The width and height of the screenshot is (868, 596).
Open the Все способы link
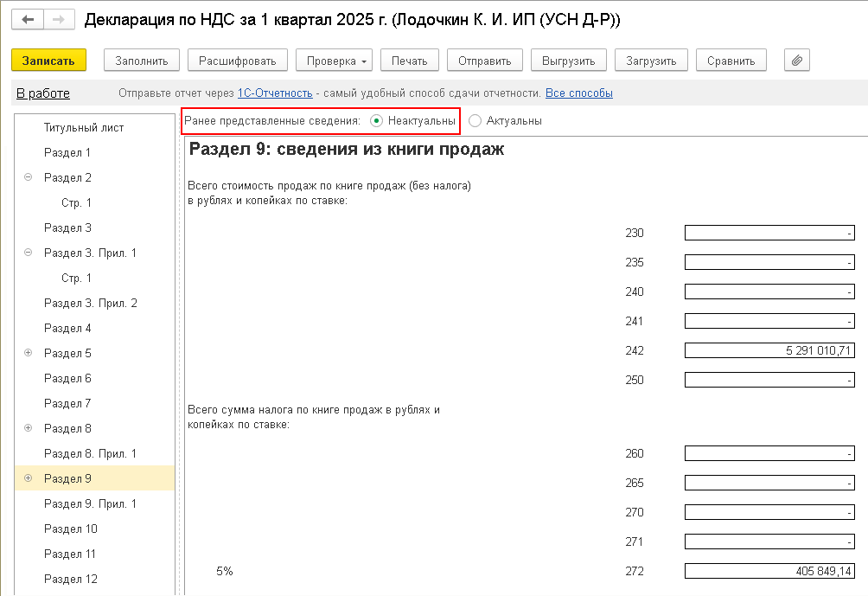[x=578, y=93]
